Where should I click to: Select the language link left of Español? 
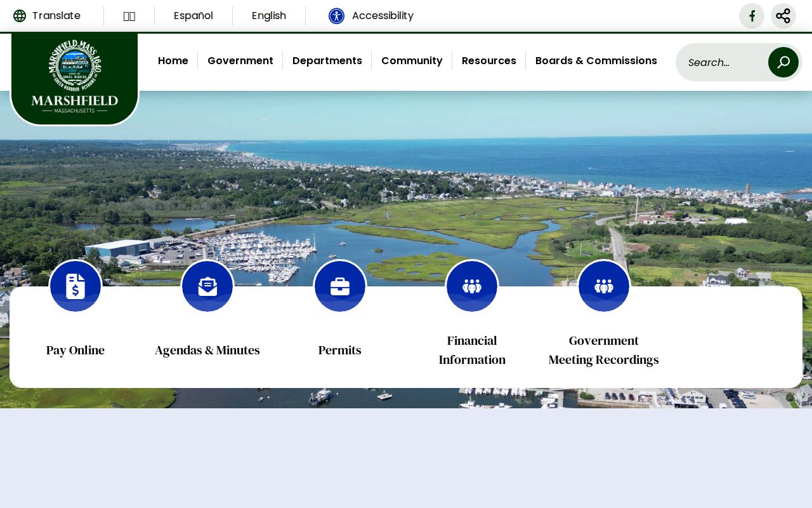pos(129,16)
